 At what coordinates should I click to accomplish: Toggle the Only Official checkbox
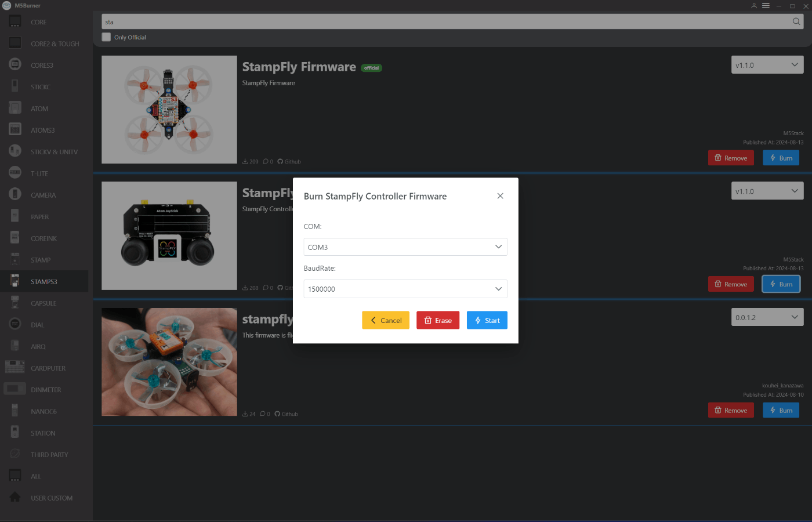pyautogui.click(x=106, y=37)
